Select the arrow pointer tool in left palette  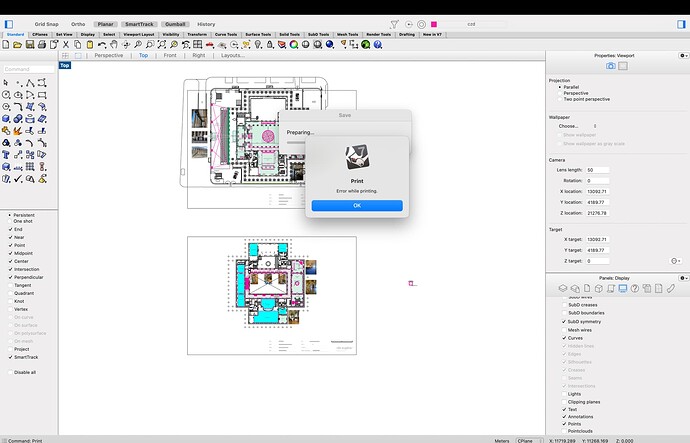[6, 83]
